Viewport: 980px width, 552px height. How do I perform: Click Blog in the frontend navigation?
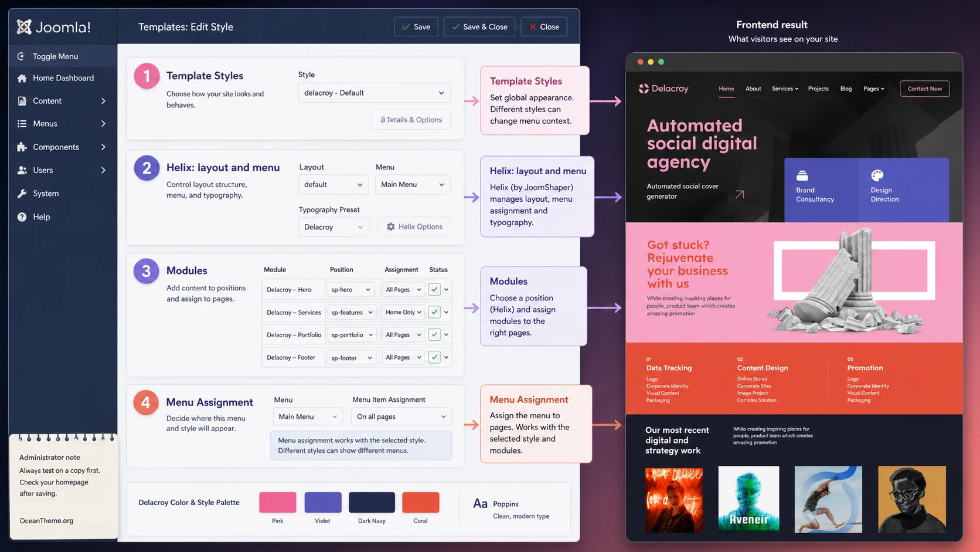(846, 89)
